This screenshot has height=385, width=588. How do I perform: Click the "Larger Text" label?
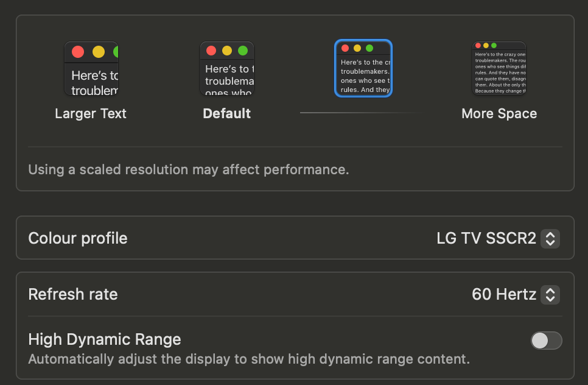coord(91,114)
